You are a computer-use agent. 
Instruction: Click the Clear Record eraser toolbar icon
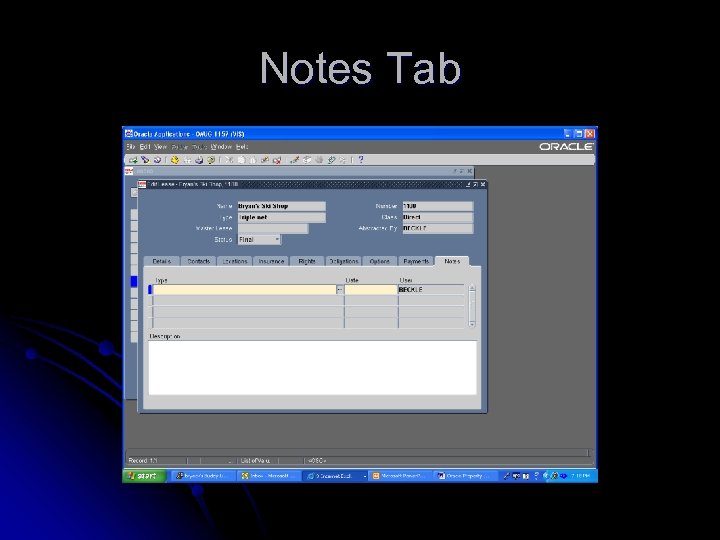(x=265, y=160)
